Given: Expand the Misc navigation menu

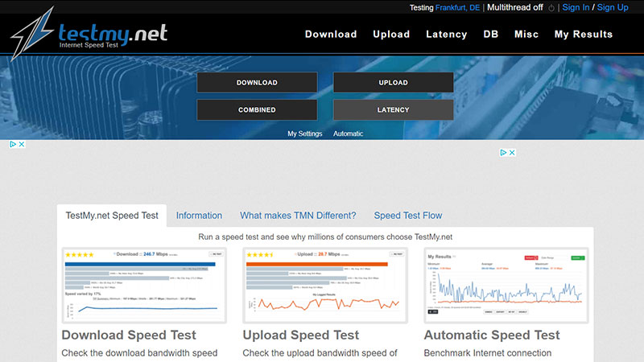Looking at the screenshot, I should pos(526,35).
